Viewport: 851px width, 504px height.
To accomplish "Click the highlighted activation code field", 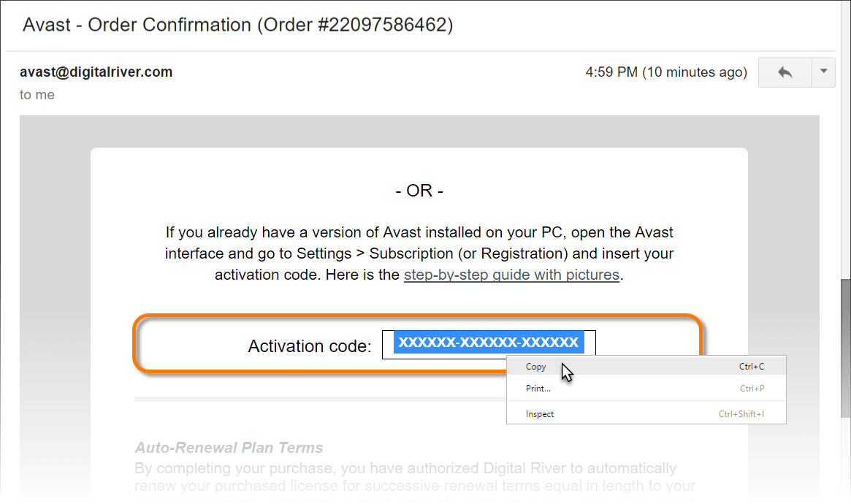I will pyautogui.click(x=488, y=342).
